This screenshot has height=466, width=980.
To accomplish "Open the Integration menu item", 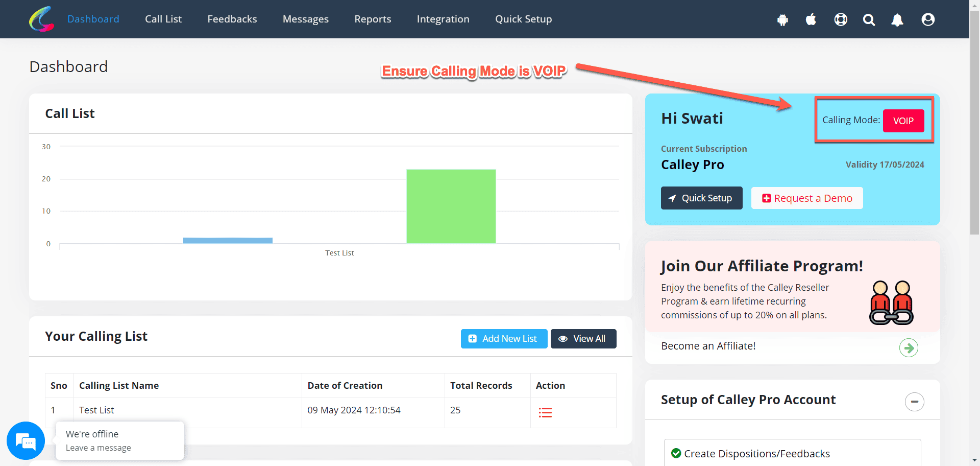I will tap(443, 19).
